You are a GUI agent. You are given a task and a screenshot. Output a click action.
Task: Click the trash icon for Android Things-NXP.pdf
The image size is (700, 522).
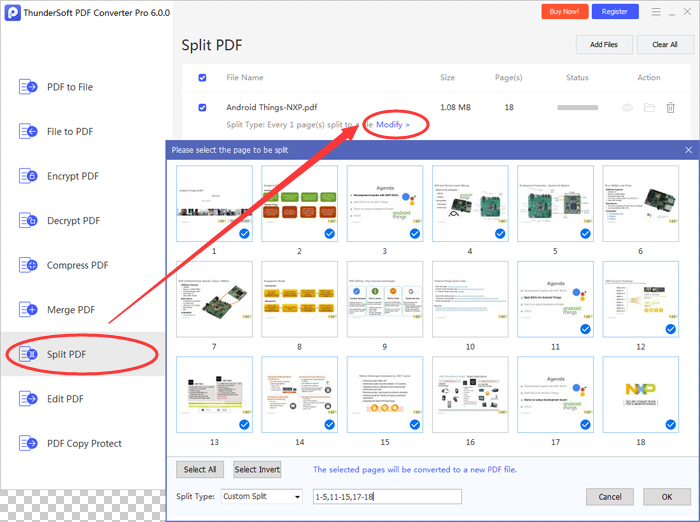point(670,107)
